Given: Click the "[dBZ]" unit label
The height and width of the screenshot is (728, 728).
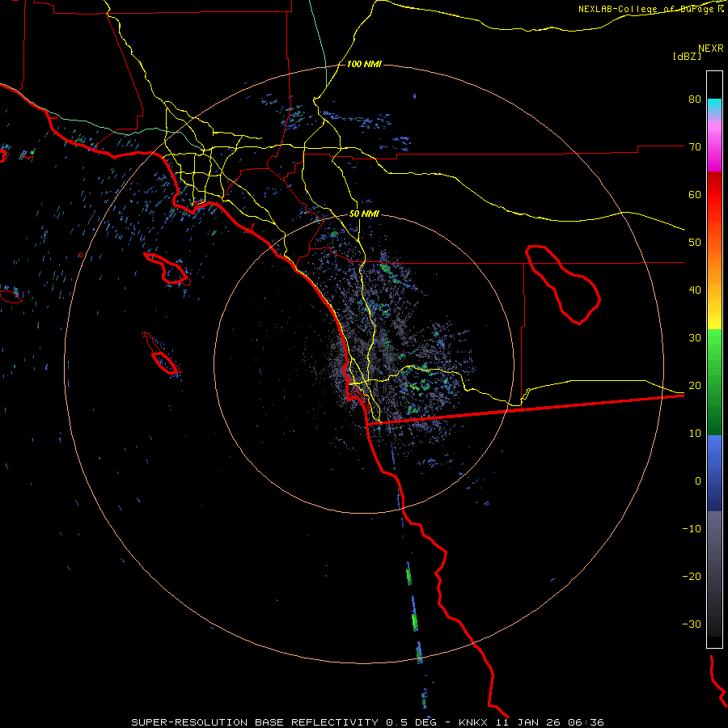Looking at the screenshot, I should (687, 57).
